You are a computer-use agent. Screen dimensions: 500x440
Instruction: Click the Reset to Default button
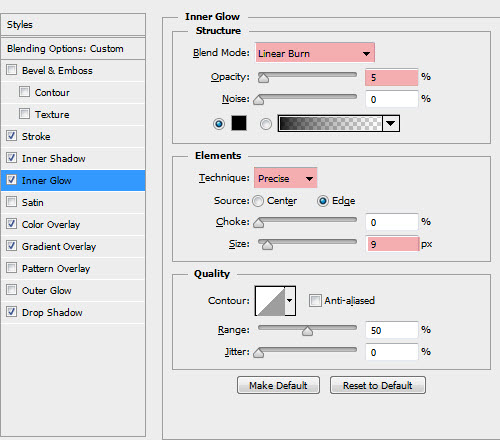378,385
